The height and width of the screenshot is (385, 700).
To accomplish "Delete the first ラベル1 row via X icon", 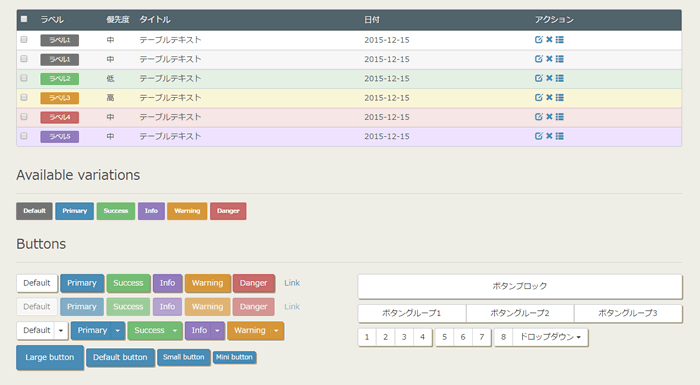I will [x=549, y=40].
